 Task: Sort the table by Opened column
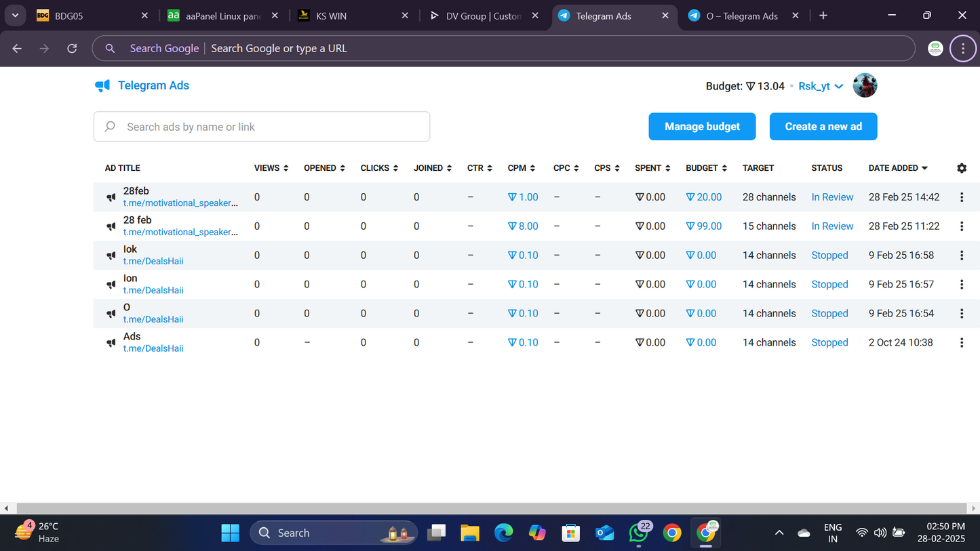324,168
